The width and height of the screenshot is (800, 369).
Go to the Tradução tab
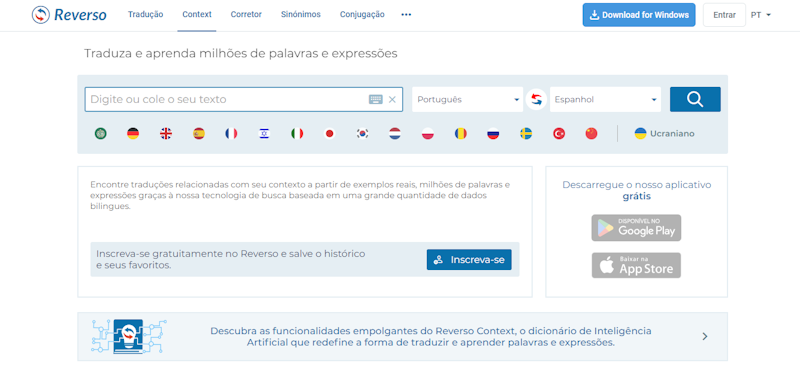(145, 14)
